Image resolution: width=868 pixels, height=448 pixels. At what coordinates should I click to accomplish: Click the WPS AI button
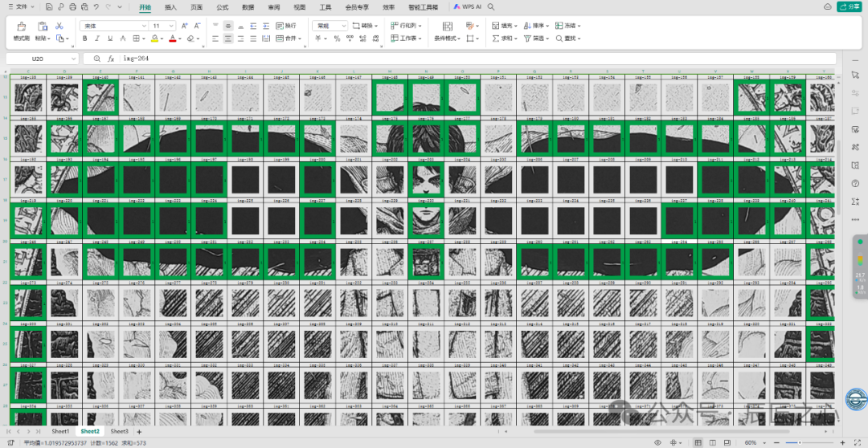pyautogui.click(x=467, y=7)
